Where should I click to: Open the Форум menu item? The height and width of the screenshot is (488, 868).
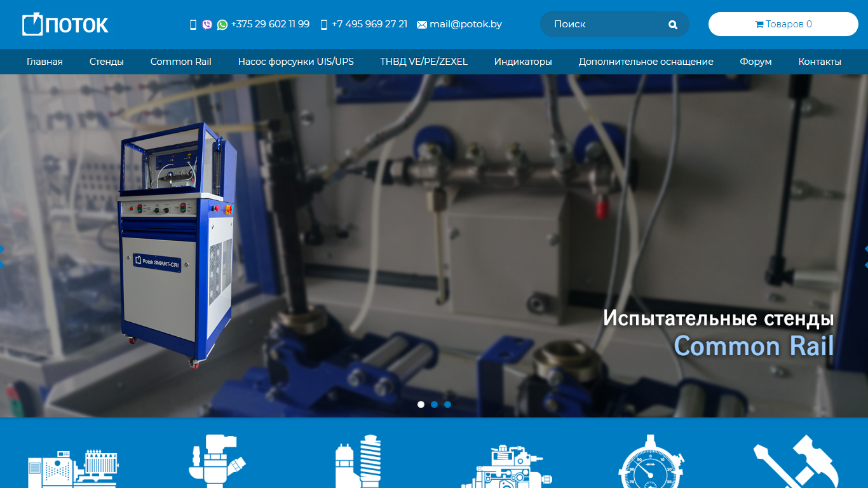756,62
